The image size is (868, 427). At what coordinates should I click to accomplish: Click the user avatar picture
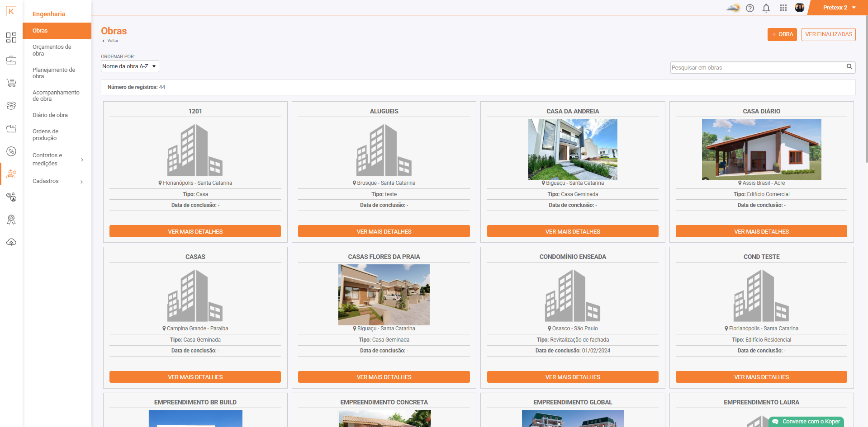click(x=800, y=8)
